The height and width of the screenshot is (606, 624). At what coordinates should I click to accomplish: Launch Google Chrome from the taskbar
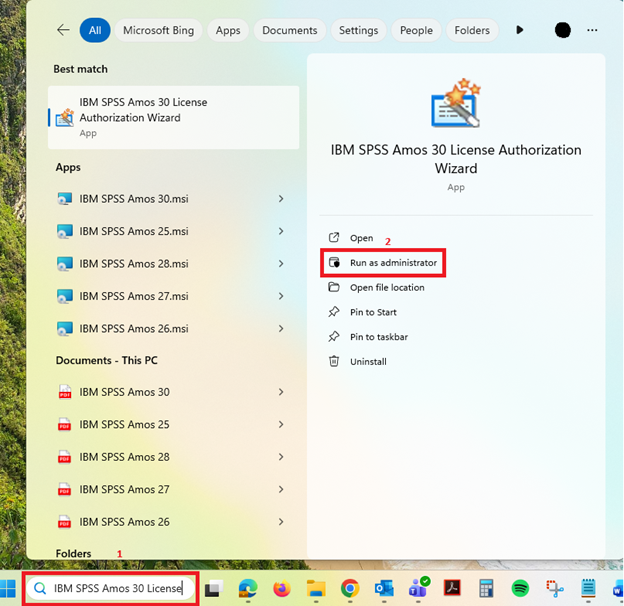[x=350, y=588]
